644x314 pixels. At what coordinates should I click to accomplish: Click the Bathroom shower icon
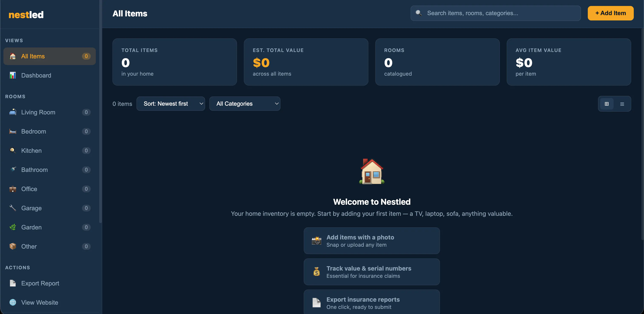pos(13,170)
